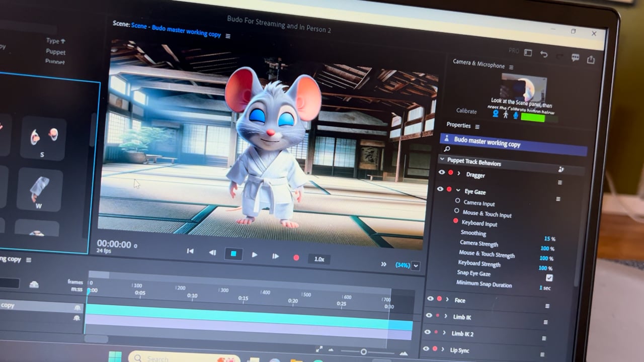Click the add behavior icon in Puppet Track Behaviors

[561, 170]
